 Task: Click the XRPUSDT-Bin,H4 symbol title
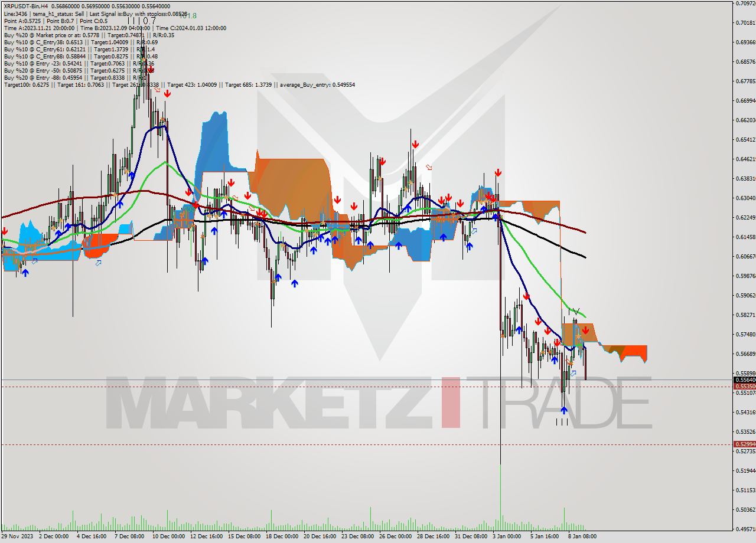26,6
